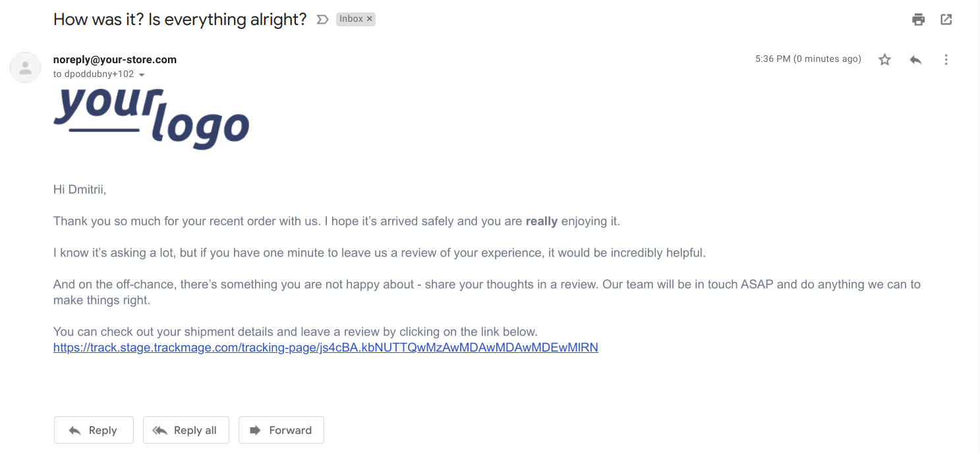Click the Inbox label chip
Viewport: 980px width, 453px height.
(351, 19)
